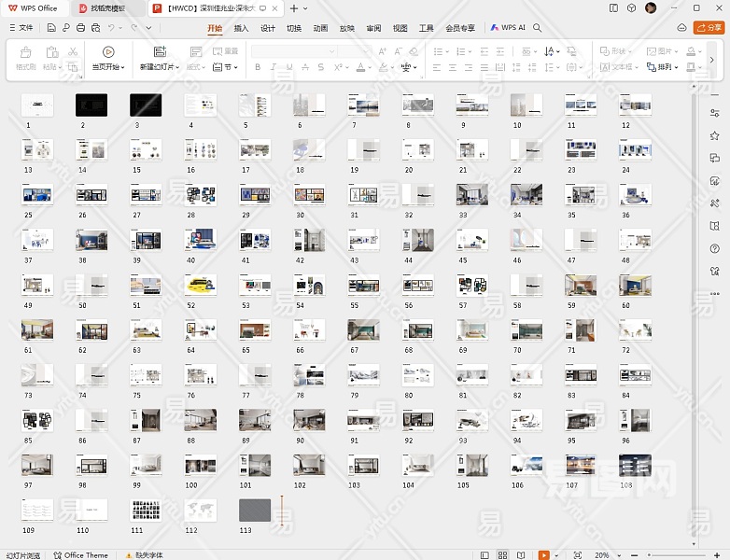Click the WPS AI button

[x=508, y=28]
